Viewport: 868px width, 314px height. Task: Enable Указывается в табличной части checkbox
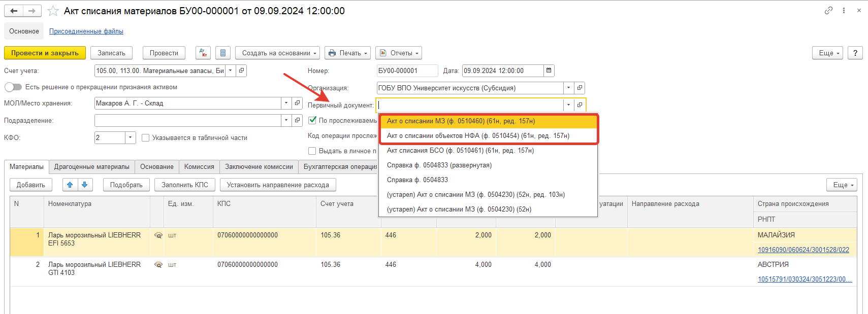pos(146,137)
